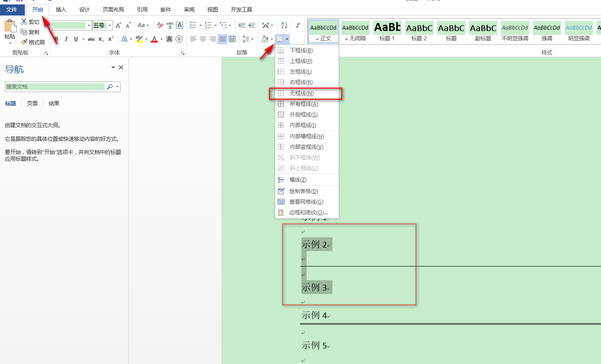
Task: Click the 格式刷 Format Painter button
Action: (x=33, y=42)
